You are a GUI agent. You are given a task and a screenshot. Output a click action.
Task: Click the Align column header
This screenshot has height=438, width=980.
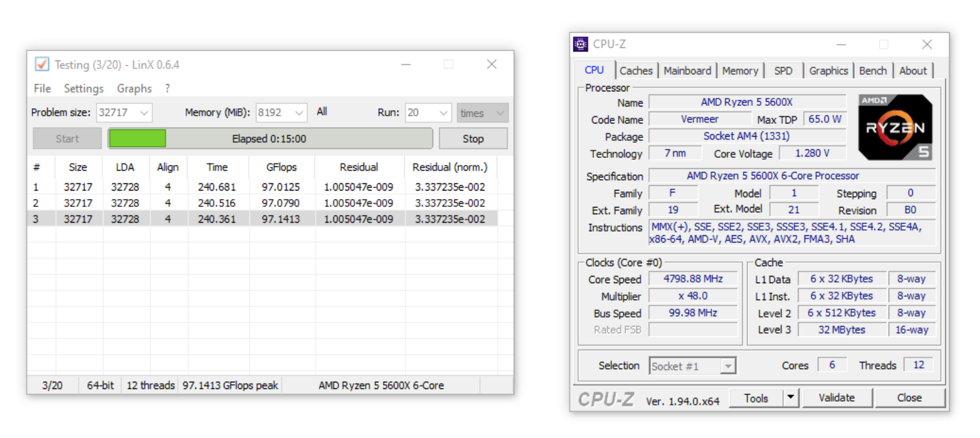coord(168,167)
